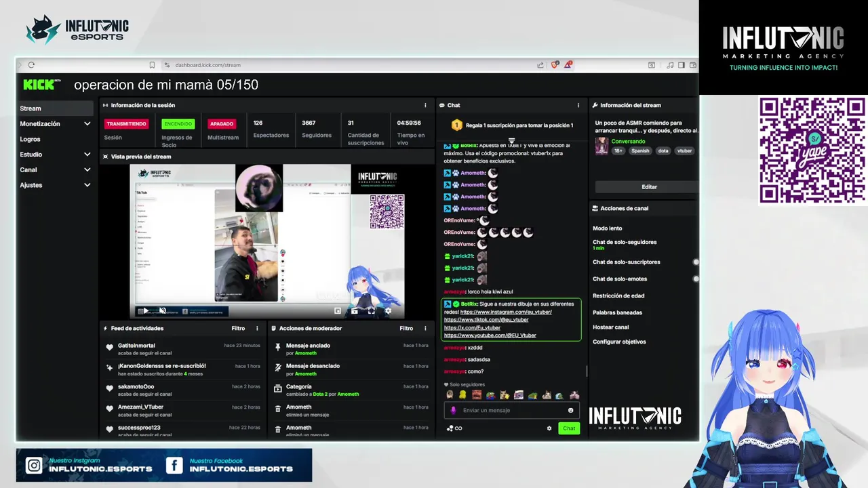Open the Brave rewards triangle icon

pos(568,65)
